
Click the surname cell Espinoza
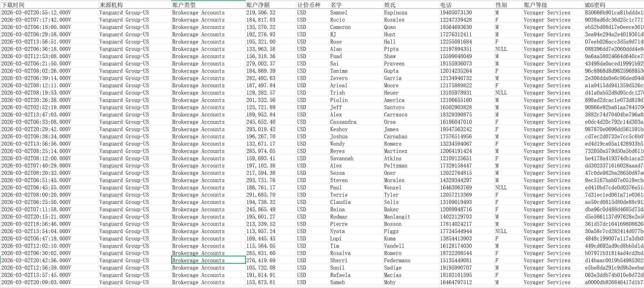point(411,13)
